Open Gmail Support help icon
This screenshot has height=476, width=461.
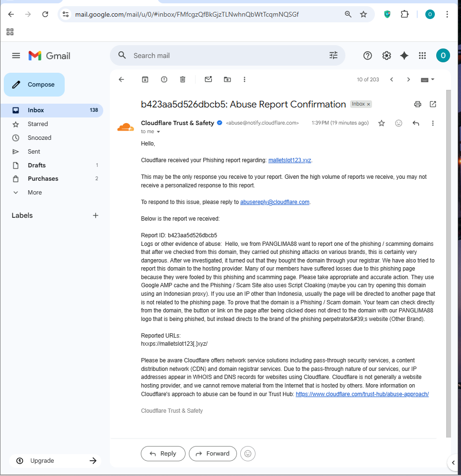coord(367,56)
